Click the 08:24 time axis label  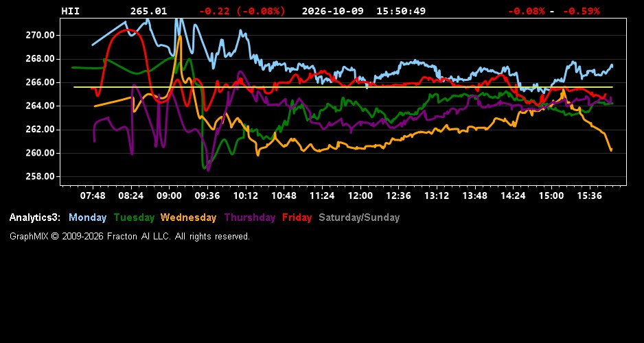(131, 196)
